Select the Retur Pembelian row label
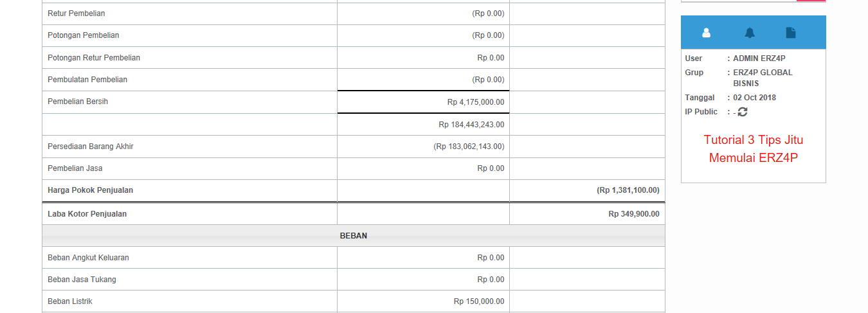Image resolution: width=868 pixels, height=313 pixels. (x=77, y=13)
